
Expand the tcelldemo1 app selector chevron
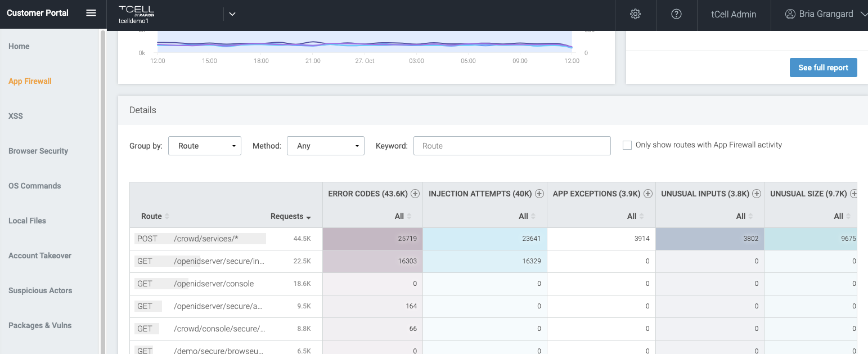tap(232, 15)
